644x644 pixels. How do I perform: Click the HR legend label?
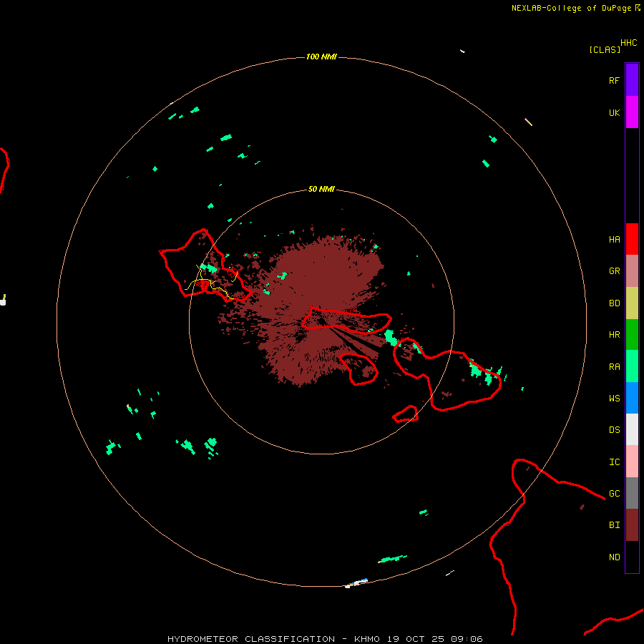tap(614, 335)
